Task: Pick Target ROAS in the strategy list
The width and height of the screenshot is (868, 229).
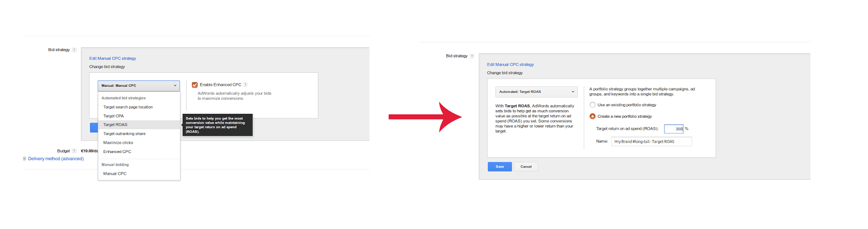Action: pos(139,125)
